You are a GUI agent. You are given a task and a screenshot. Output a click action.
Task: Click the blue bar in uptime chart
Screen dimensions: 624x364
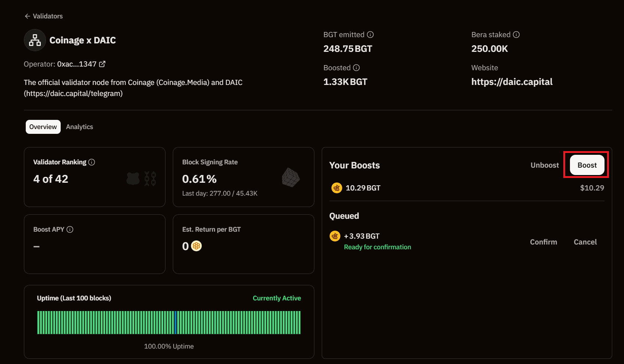pos(176,322)
